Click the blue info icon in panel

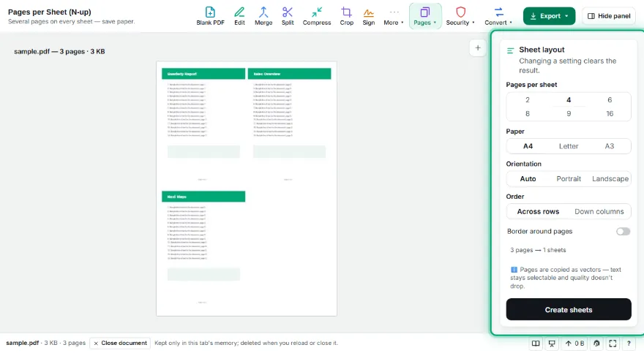pyautogui.click(x=514, y=270)
